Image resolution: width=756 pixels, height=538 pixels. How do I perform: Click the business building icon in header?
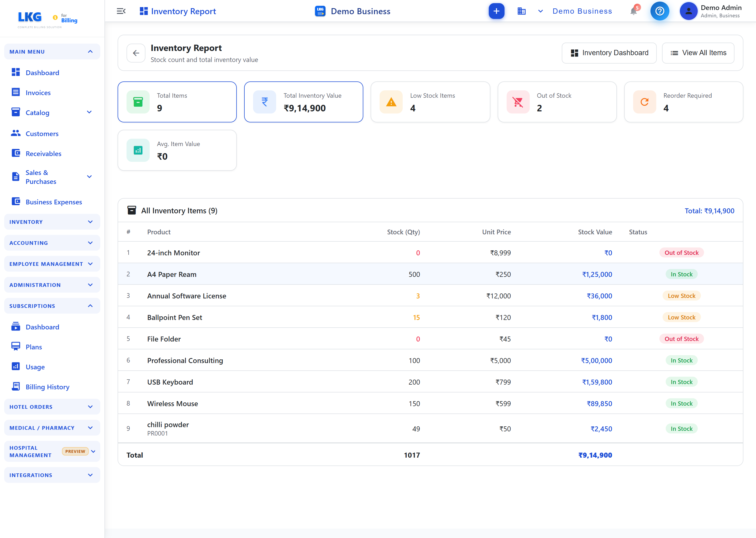pyautogui.click(x=521, y=11)
